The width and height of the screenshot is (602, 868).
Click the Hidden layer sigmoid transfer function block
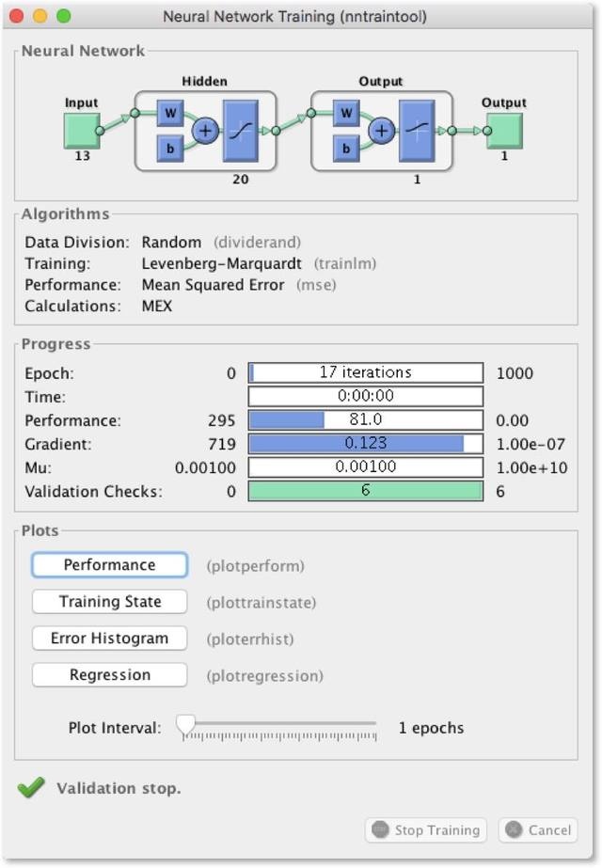pos(240,131)
